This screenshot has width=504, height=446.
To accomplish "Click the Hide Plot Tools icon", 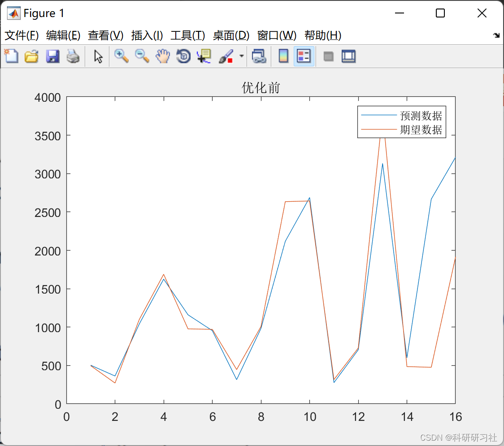I will 328,56.
